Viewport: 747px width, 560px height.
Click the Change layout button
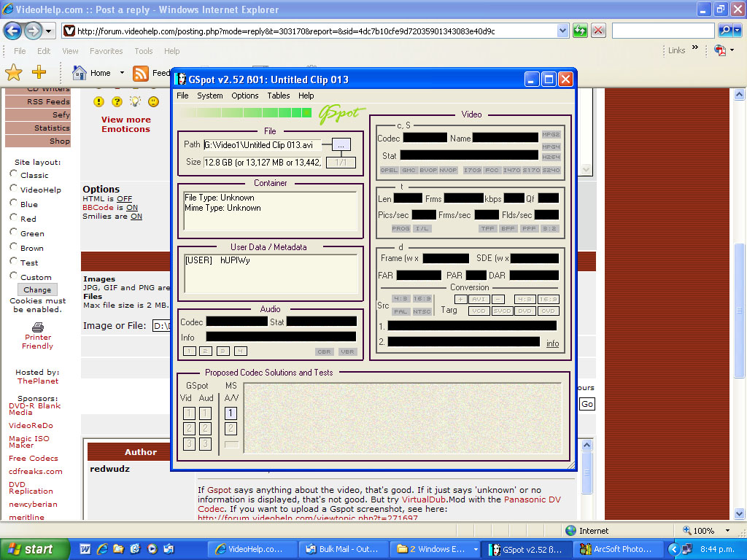point(37,289)
